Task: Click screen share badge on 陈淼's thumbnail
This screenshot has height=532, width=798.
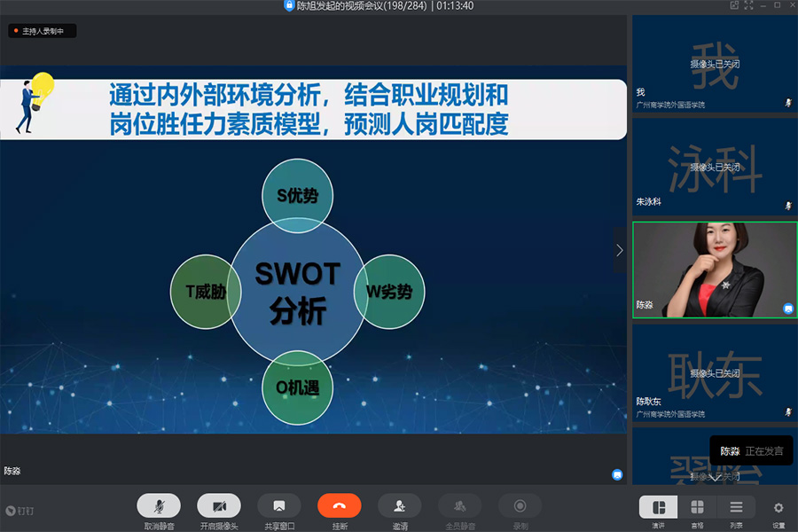Action: [787, 308]
